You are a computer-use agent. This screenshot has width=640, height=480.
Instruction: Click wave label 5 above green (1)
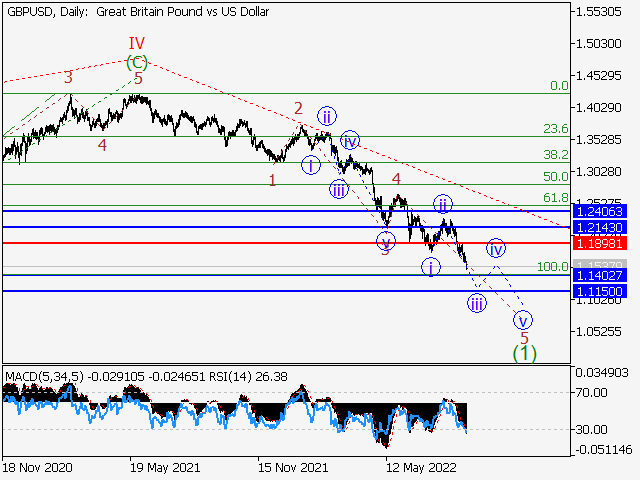[524, 338]
